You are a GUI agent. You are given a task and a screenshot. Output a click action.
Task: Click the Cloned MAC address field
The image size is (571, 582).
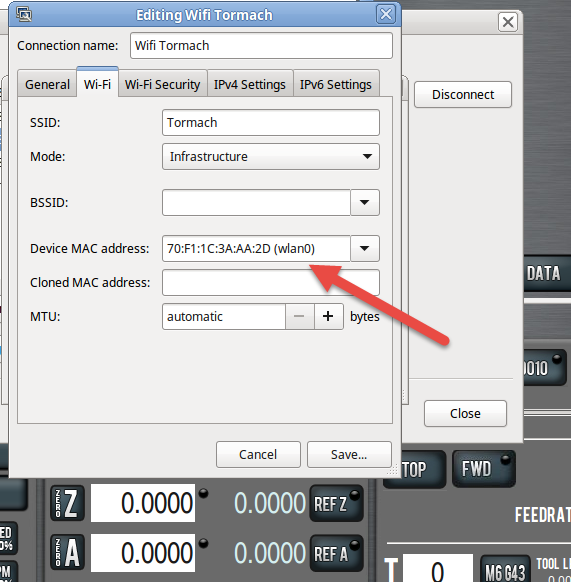(271, 282)
